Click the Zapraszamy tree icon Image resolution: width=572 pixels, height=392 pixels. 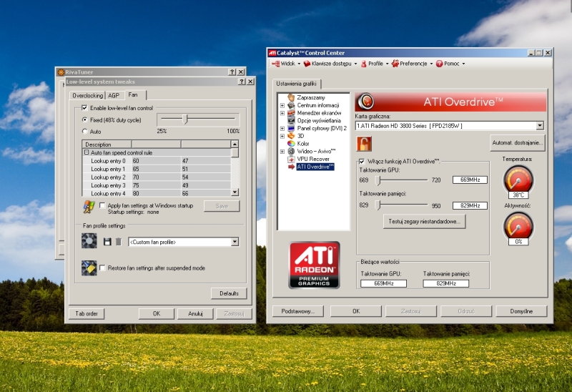coord(291,97)
